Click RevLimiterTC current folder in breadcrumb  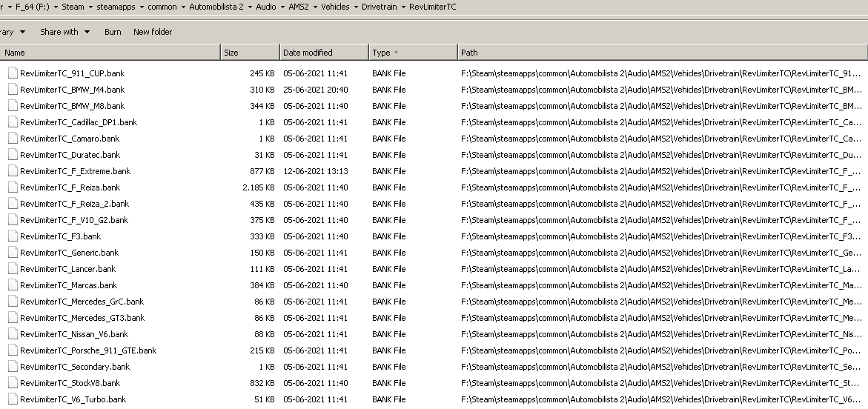point(433,7)
